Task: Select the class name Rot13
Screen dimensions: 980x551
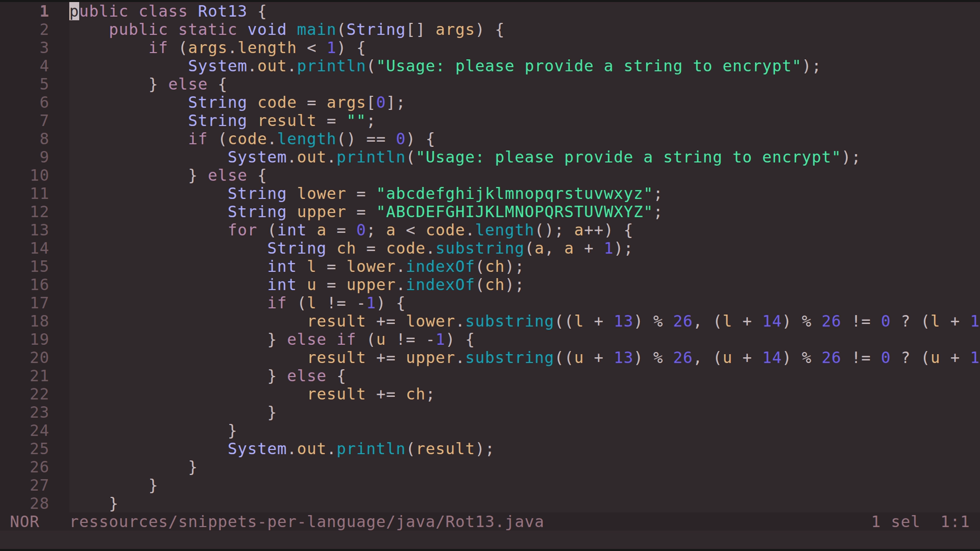Action: pos(222,11)
